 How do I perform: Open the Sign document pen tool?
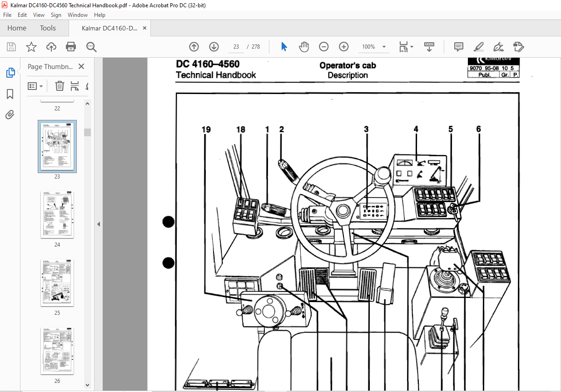pyautogui.click(x=499, y=47)
